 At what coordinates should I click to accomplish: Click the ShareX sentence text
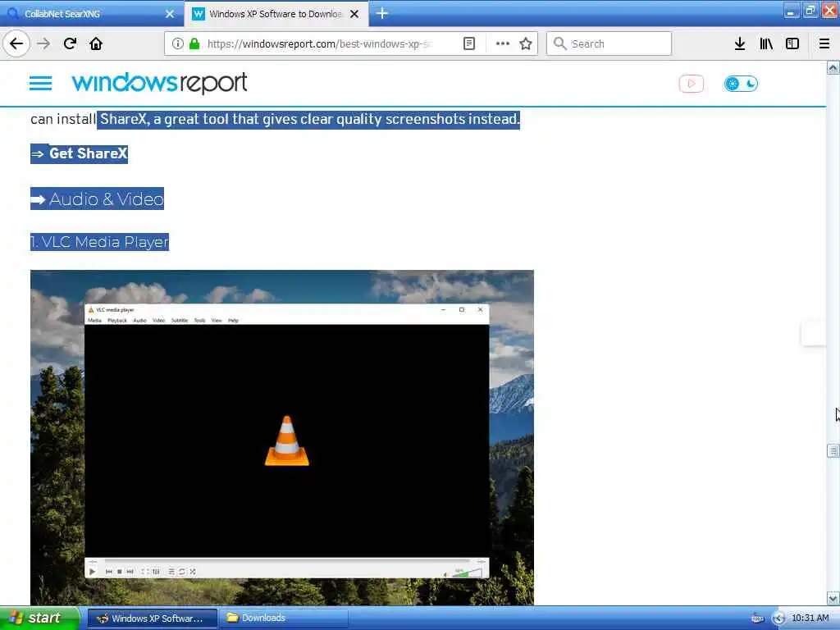click(308, 119)
